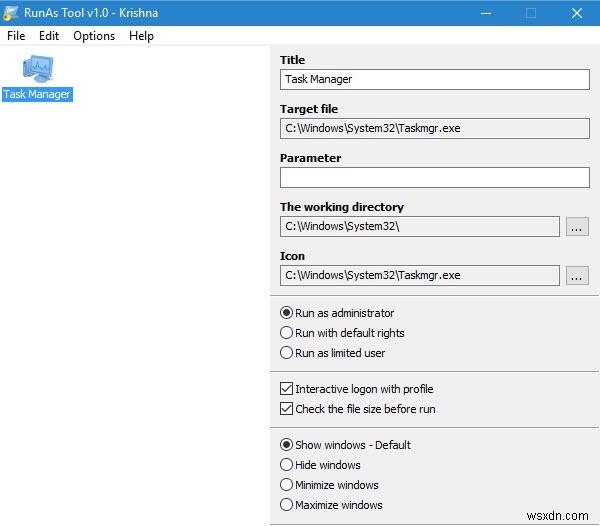Minimize the RunAs Tool window
The width and height of the screenshot is (600, 526).
(x=486, y=13)
